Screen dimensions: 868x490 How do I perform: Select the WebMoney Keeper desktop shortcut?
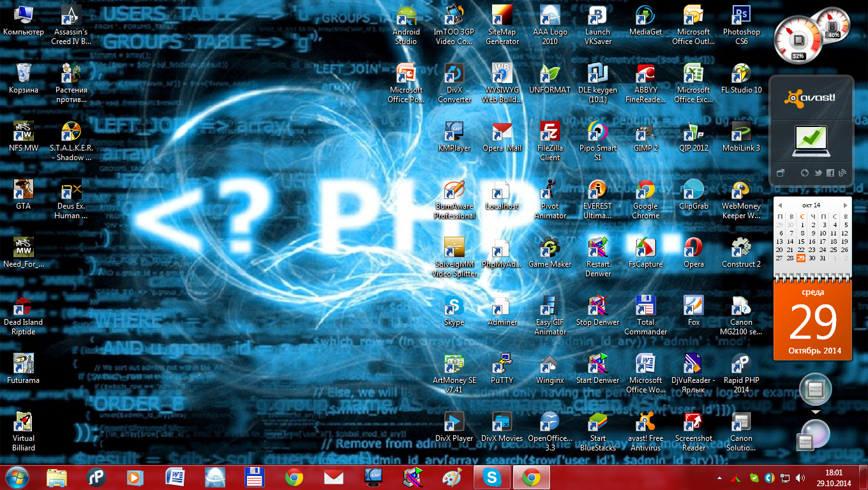pos(741,200)
